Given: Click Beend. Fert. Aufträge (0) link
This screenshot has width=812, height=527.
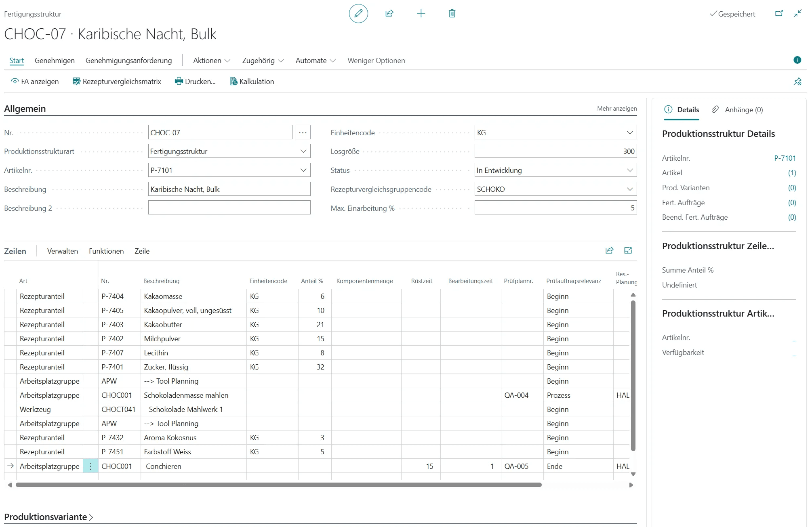Looking at the screenshot, I should click(792, 217).
